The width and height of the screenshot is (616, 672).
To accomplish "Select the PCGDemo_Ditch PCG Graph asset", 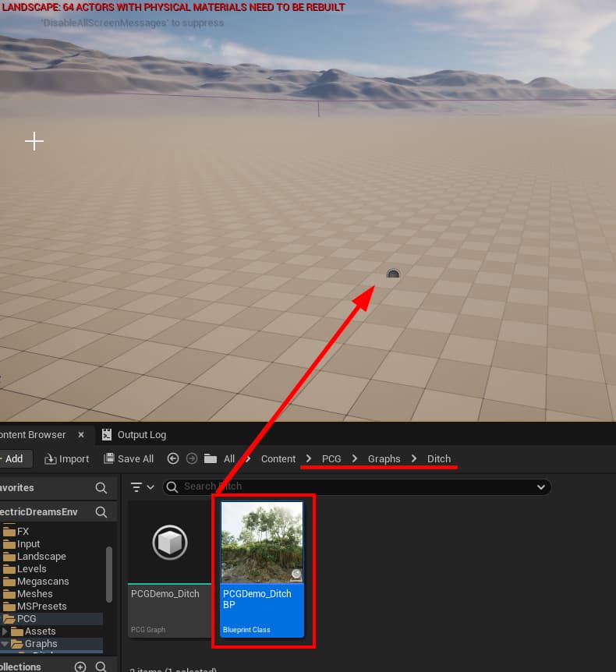I will tap(170, 569).
